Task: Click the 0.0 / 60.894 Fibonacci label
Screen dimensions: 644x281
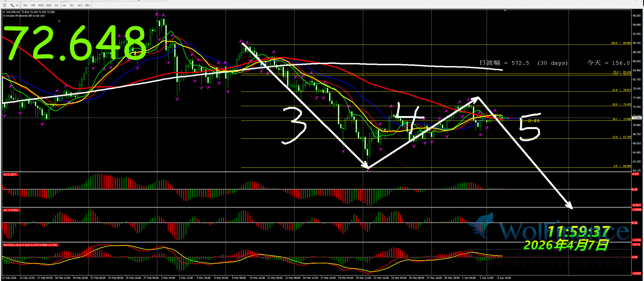Action: [x=622, y=166]
